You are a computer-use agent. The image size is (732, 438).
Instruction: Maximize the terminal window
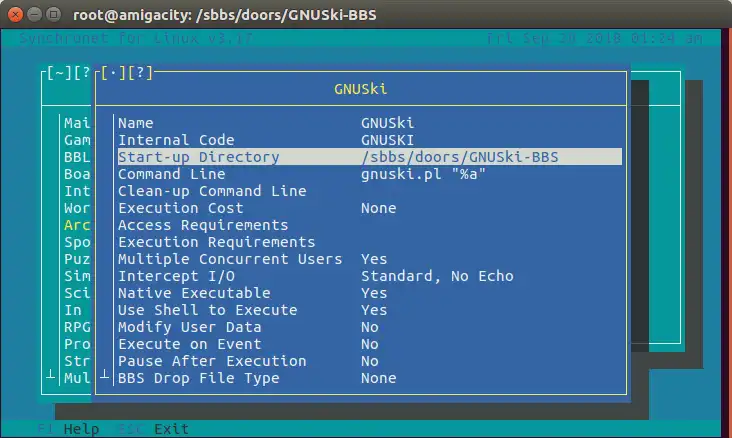(54, 14)
